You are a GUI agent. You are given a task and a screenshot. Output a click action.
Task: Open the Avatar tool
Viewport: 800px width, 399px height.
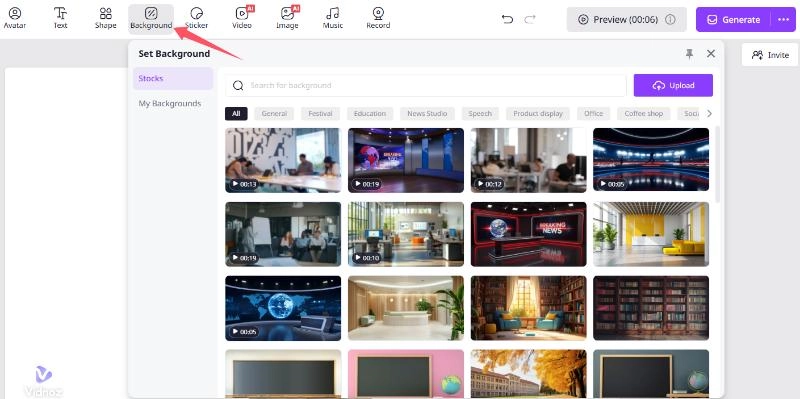point(15,18)
